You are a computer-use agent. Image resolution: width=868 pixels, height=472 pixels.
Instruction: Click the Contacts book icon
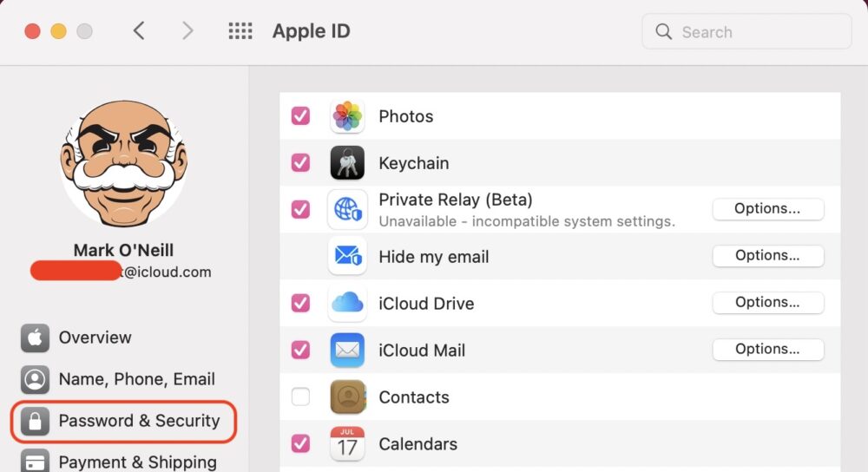(x=347, y=397)
